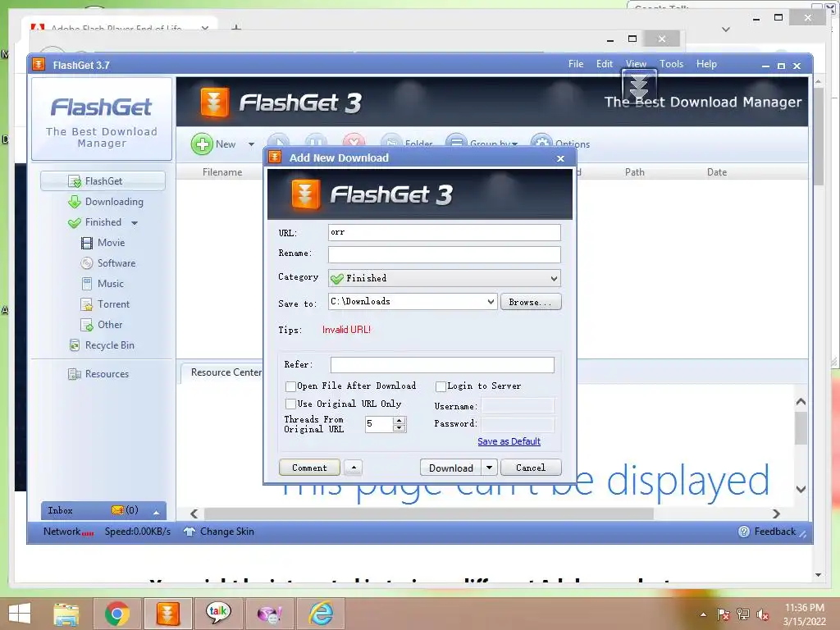Click the green New download plus icon
Viewport: 840px width, 630px height.
(x=202, y=144)
